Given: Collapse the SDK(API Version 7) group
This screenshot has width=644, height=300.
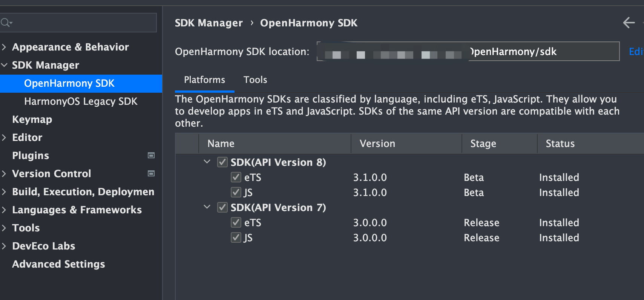Looking at the screenshot, I should [x=207, y=207].
